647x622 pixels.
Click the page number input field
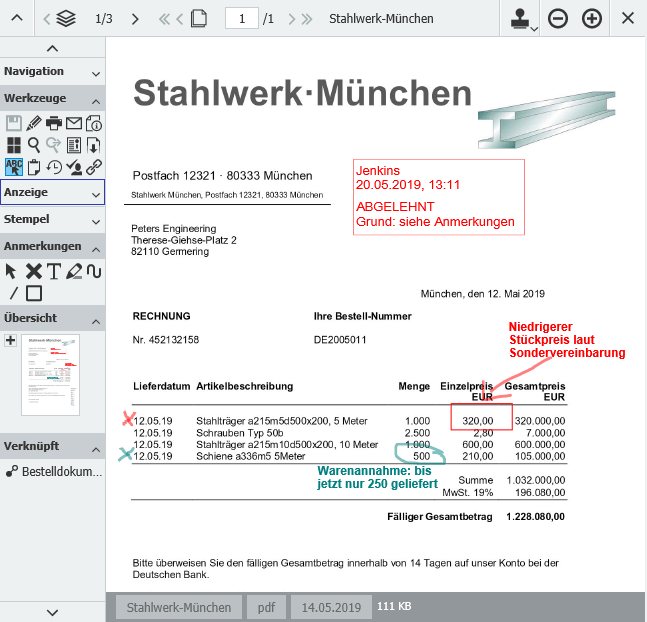[242, 19]
